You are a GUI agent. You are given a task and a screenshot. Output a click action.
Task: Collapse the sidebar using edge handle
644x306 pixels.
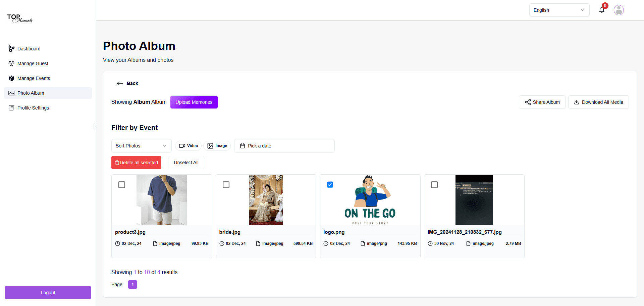95,126
